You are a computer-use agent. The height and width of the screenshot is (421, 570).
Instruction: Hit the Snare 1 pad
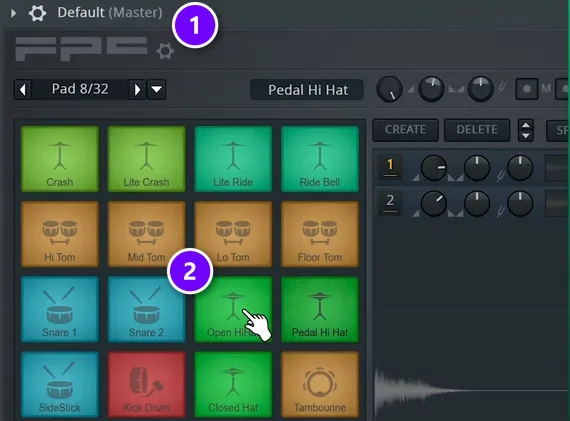[60, 309]
